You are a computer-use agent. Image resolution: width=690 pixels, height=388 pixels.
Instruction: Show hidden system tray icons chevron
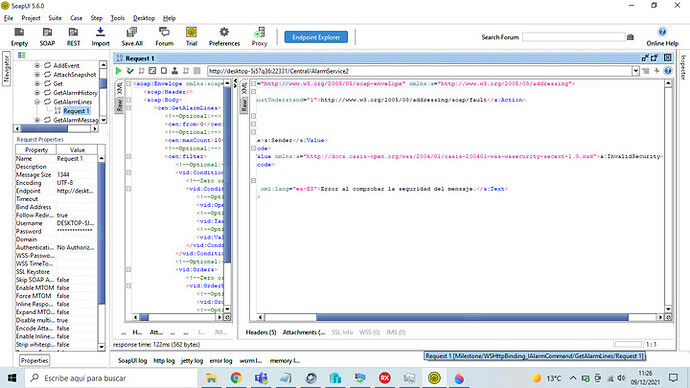tap(573, 378)
